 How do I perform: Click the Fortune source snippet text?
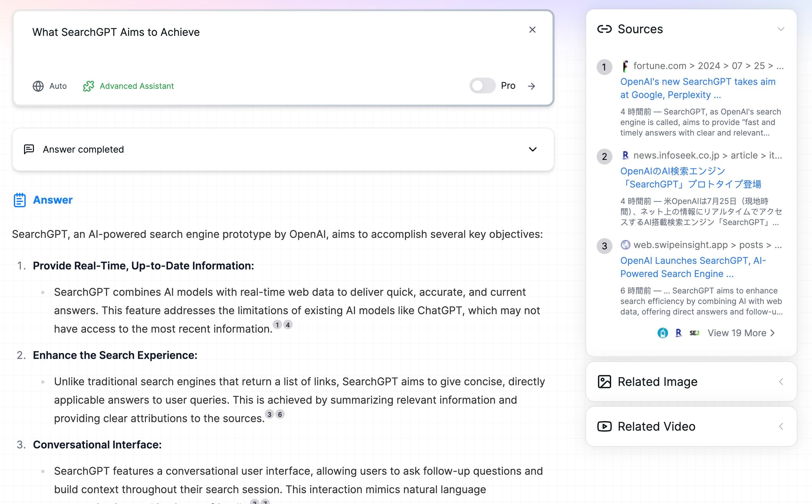point(700,122)
